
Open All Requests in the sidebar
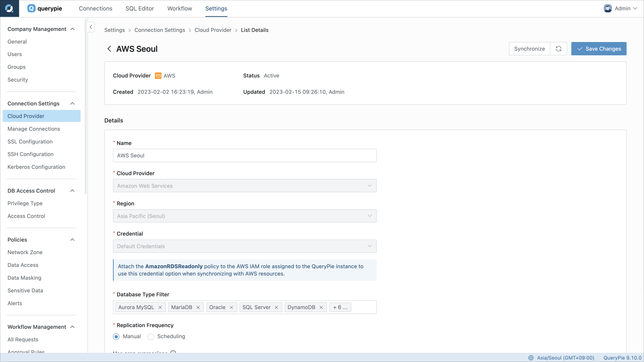(23, 339)
